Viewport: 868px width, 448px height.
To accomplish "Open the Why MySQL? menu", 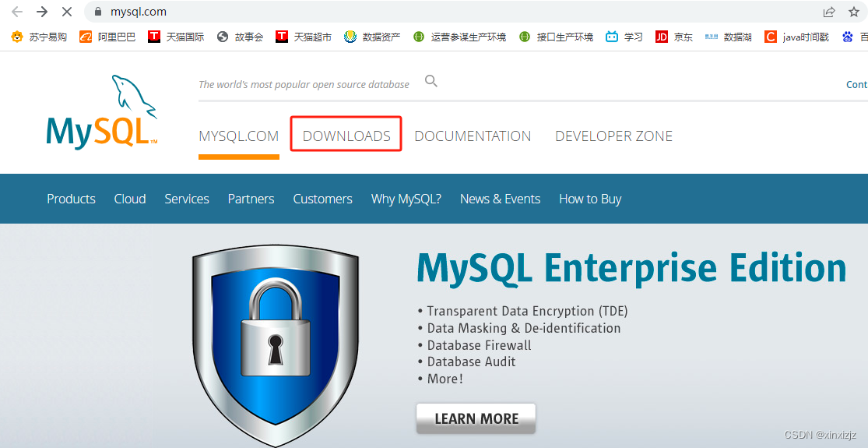I will 406,199.
